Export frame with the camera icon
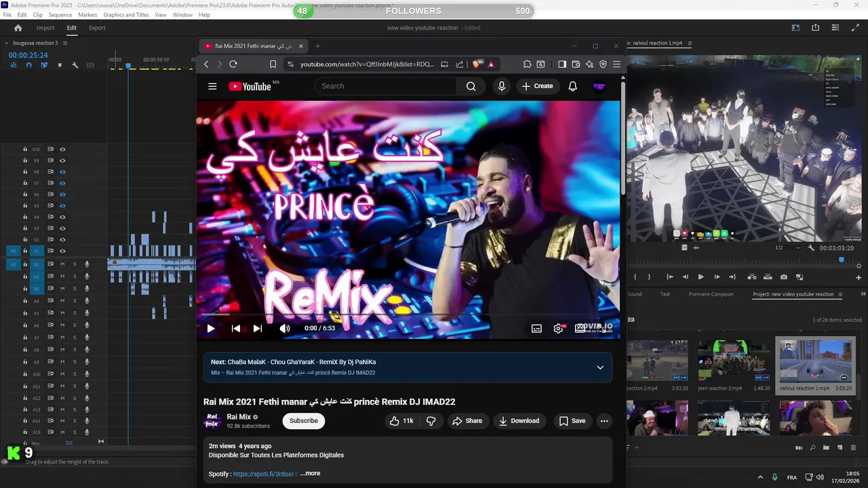This screenshot has width=868, height=488. tap(784, 277)
